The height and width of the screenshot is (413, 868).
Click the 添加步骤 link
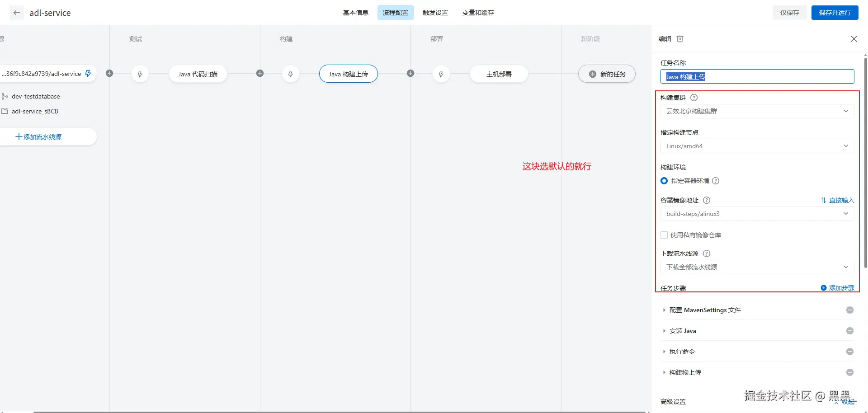pyautogui.click(x=838, y=288)
